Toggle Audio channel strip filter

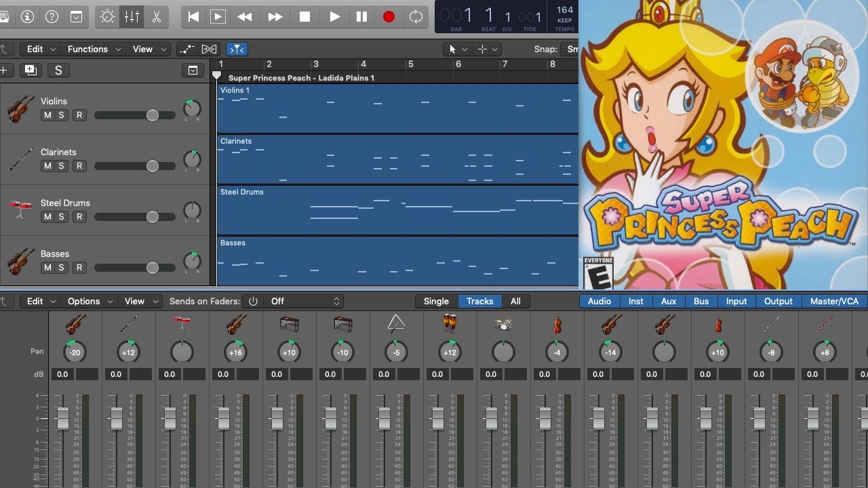[x=599, y=301]
